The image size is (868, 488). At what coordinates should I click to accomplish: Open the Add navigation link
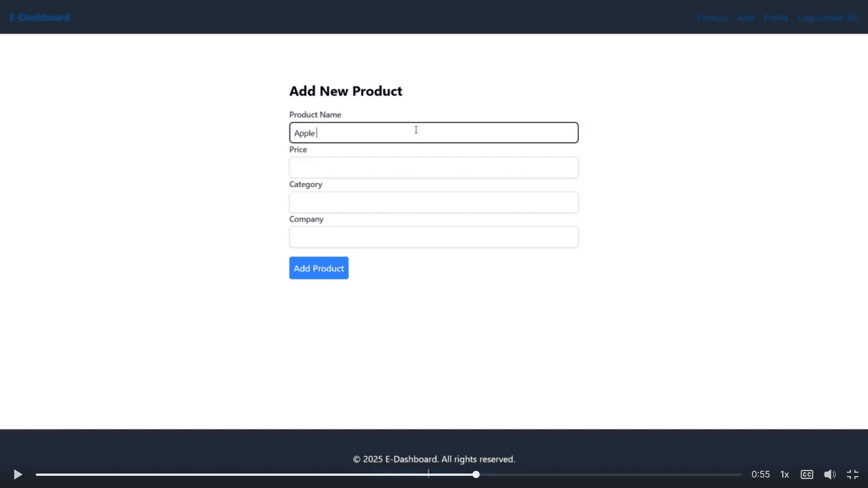pyautogui.click(x=746, y=18)
